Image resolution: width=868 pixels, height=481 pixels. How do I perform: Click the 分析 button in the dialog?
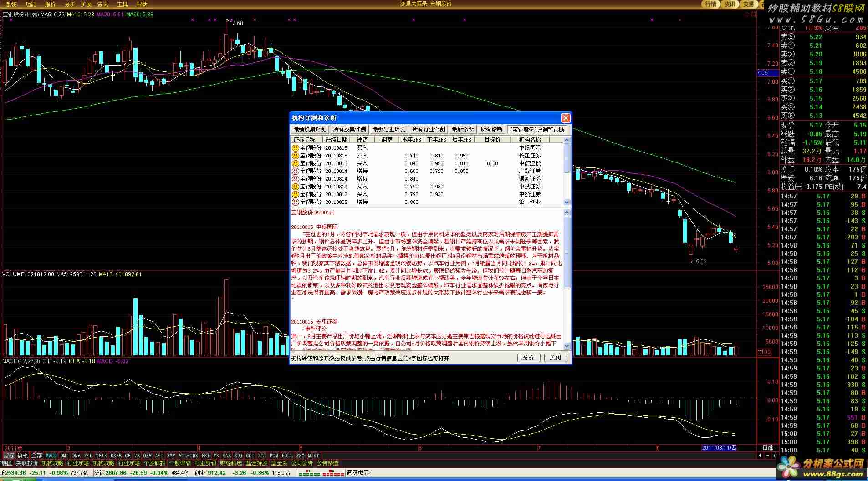point(528,358)
